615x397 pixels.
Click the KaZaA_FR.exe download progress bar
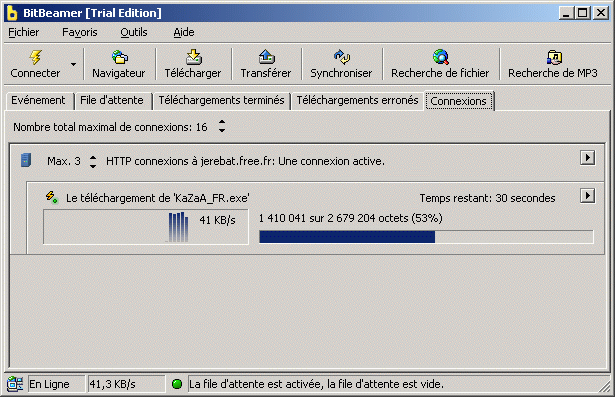(426, 237)
